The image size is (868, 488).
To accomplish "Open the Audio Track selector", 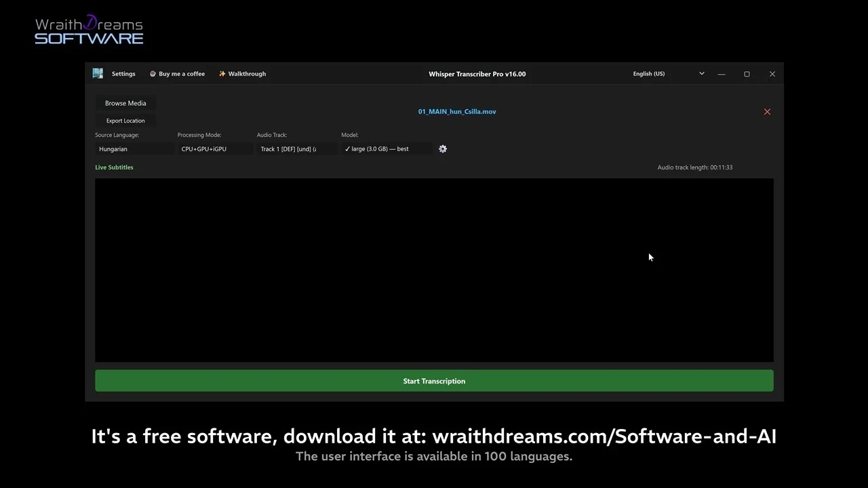I will point(296,149).
